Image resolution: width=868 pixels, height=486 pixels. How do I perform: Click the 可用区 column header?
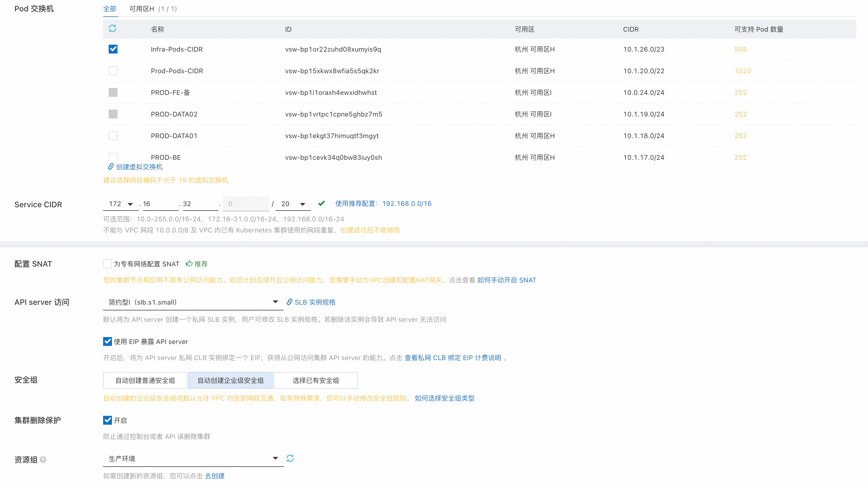click(x=525, y=29)
